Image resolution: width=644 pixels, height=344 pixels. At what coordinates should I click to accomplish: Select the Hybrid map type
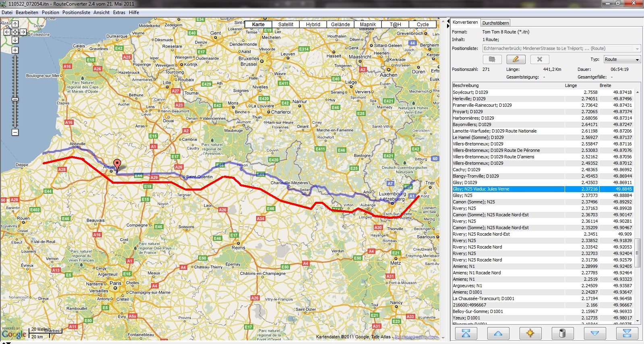pos(313,25)
